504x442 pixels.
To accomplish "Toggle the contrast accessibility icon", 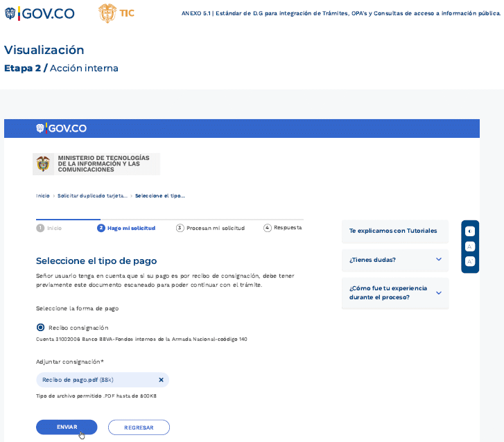I will (470, 231).
